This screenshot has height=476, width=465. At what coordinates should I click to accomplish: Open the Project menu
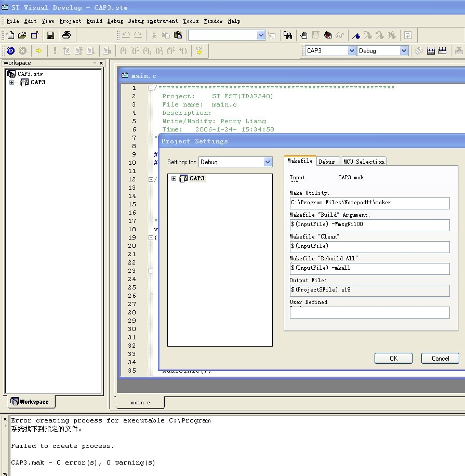(x=70, y=21)
